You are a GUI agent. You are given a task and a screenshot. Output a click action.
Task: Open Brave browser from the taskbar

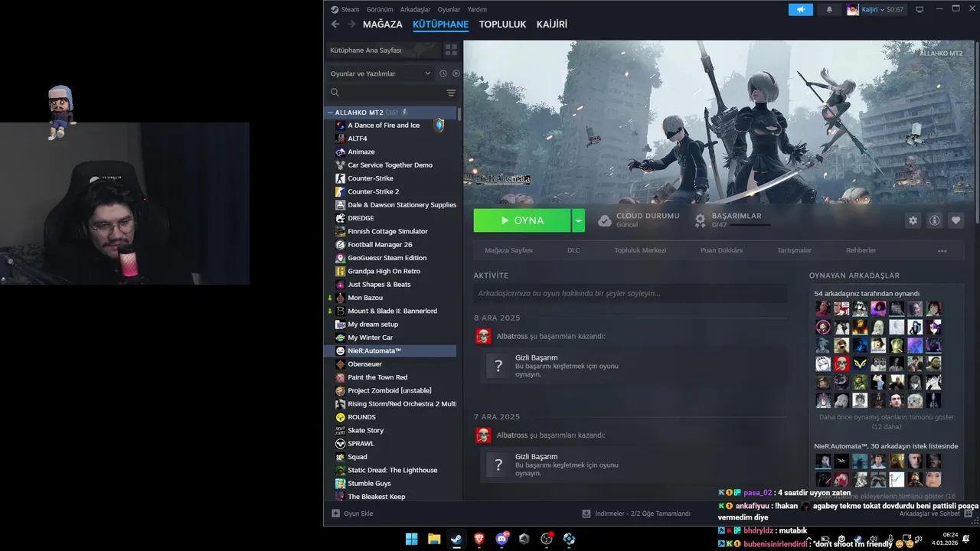[x=479, y=539]
